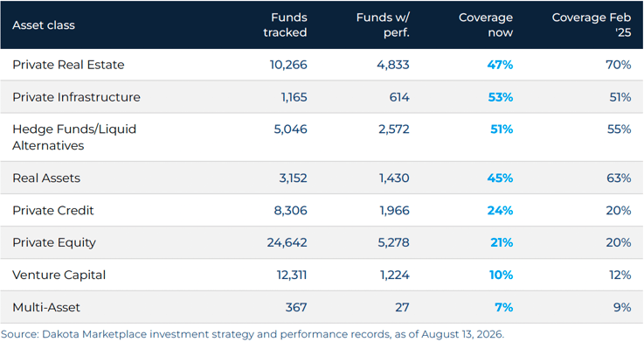Click the funds tracked value 12,311

pos(292,275)
